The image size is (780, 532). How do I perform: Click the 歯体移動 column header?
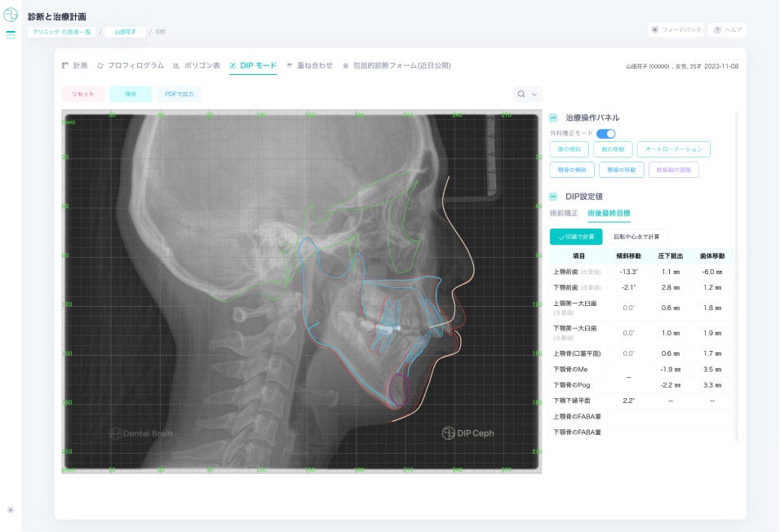pos(712,255)
